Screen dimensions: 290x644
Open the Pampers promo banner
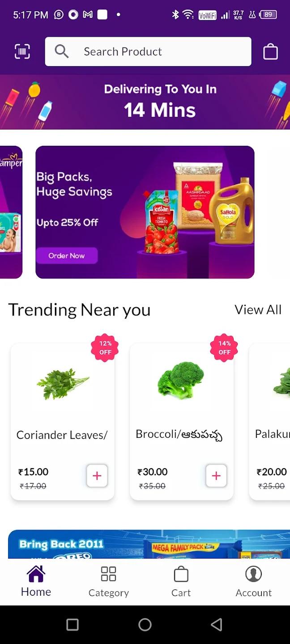coord(11,212)
